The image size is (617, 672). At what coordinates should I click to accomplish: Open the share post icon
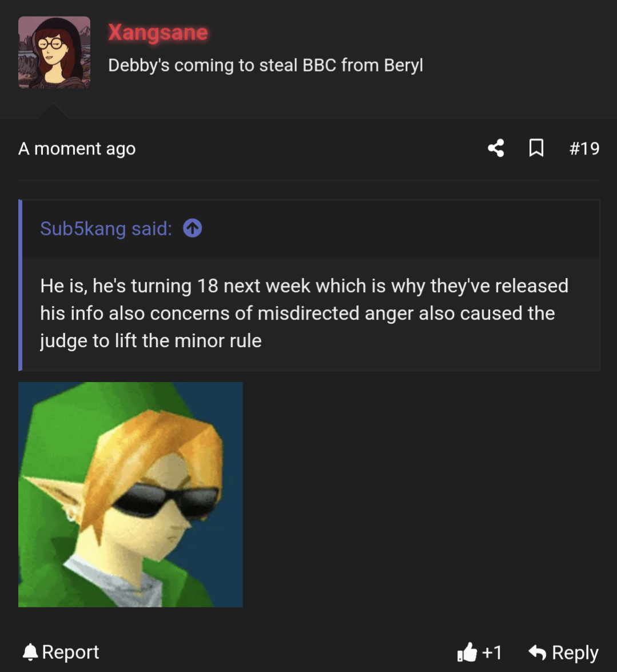tap(496, 149)
